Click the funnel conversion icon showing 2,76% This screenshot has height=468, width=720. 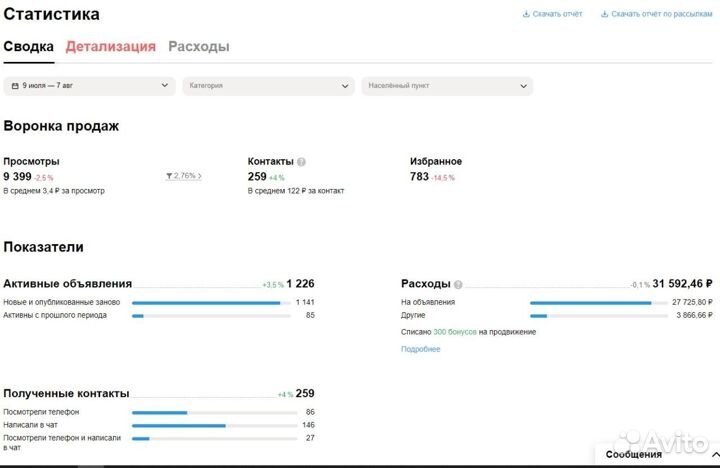click(x=170, y=176)
